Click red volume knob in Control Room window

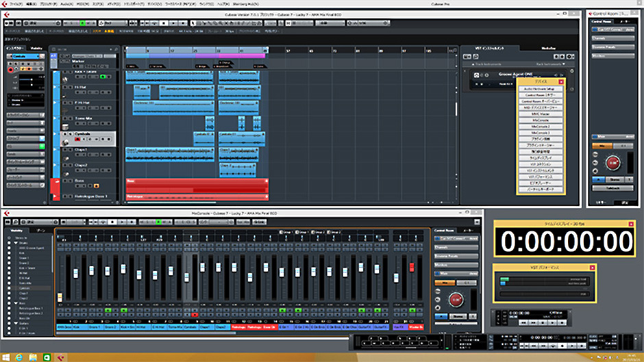click(612, 163)
